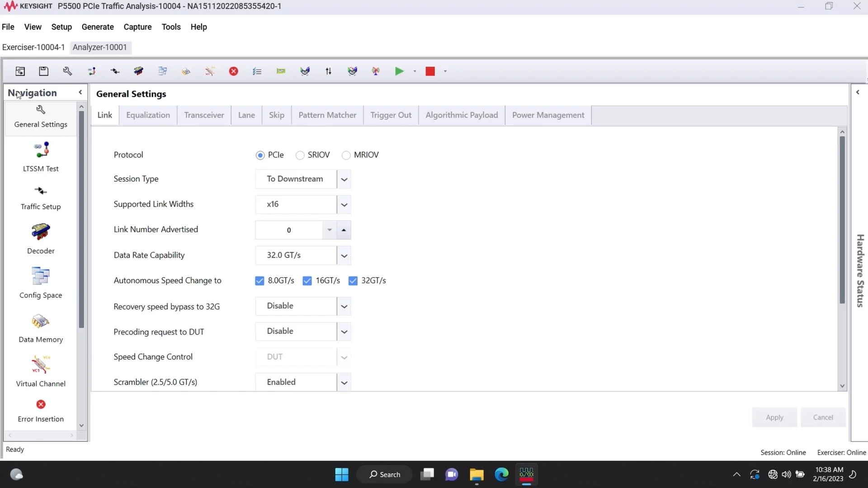This screenshot has height=488, width=868.
Task: Click the Traffic Setup toolbar icon
Action: pyautogui.click(x=115, y=71)
